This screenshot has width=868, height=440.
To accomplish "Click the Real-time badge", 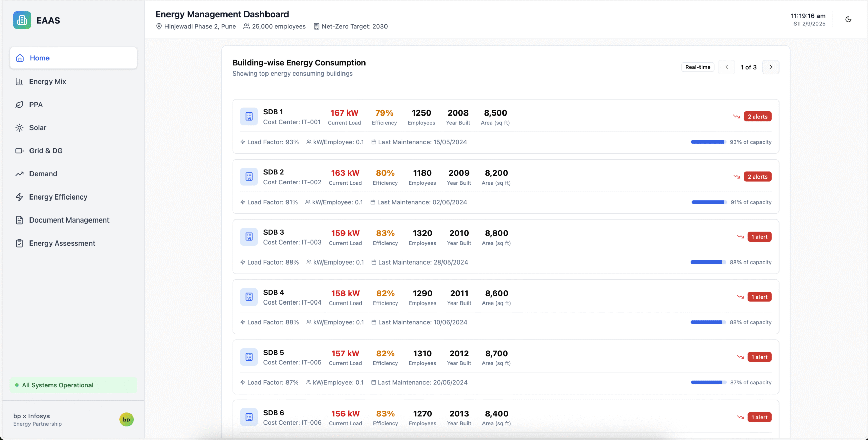I will [x=697, y=67].
